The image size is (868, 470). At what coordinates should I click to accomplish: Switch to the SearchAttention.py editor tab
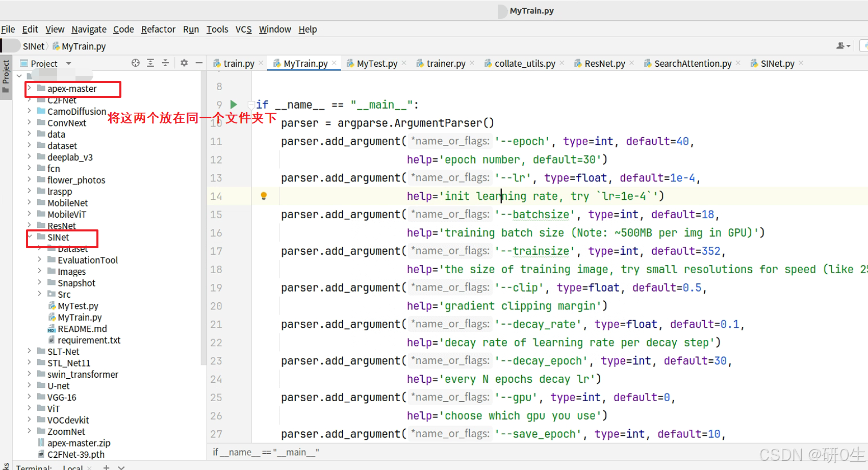point(693,63)
